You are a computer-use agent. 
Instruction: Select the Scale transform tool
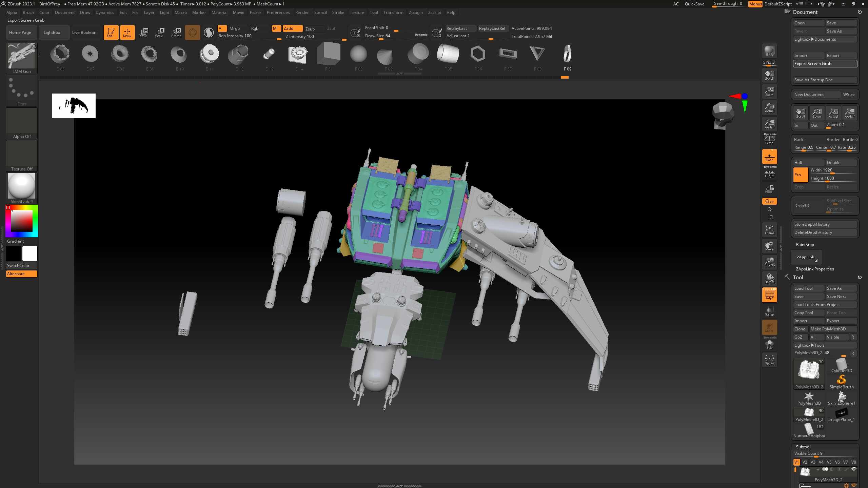(x=159, y=33)
